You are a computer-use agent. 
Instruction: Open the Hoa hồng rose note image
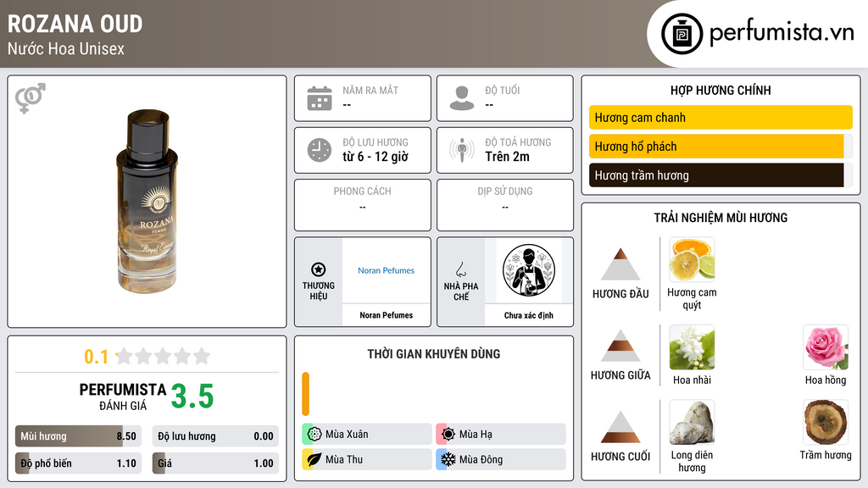click(x=826, y=347)
